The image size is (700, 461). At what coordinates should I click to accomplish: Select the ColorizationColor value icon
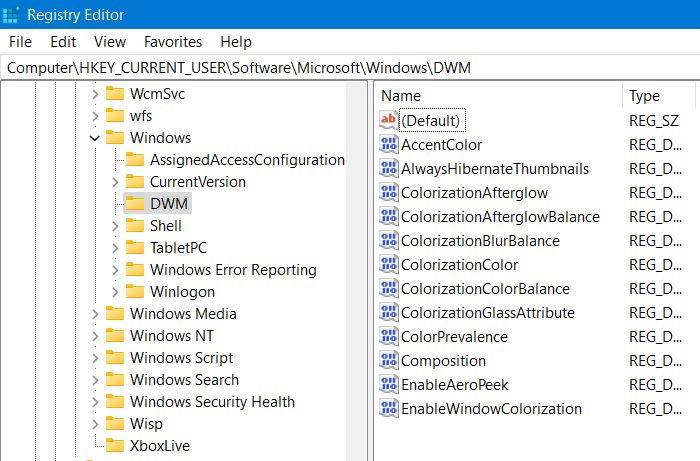tap(388, 264)
